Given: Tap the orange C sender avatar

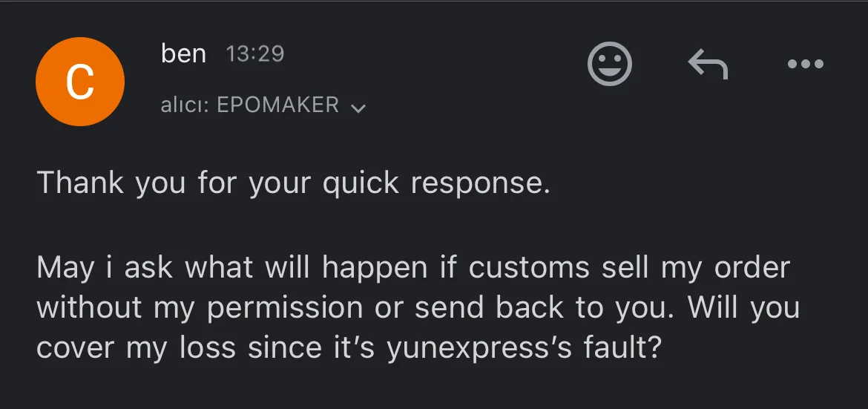Looking at the screenshot, I should point(80,82).
